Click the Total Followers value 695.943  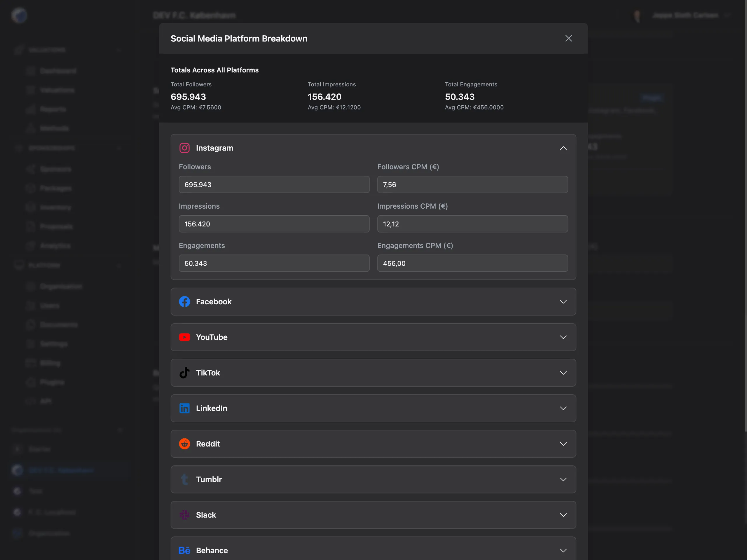pos(188,97)
